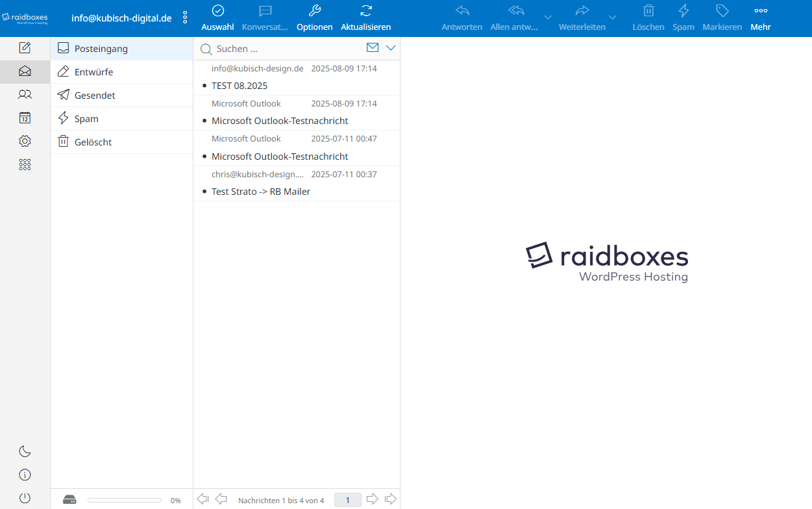
Task: Open the Calendar icon in sidebar
Action: [x=25, y=118]
